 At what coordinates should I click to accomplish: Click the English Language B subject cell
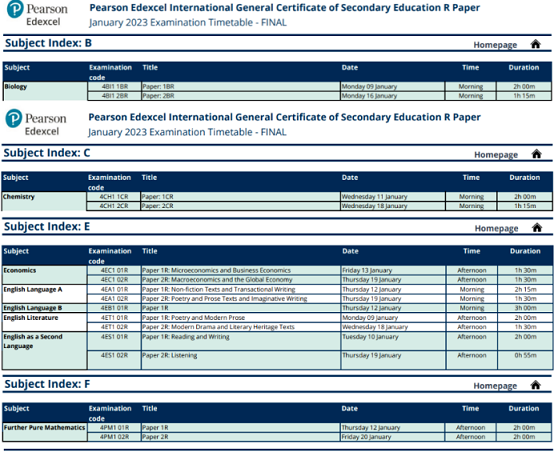point(45,308)
